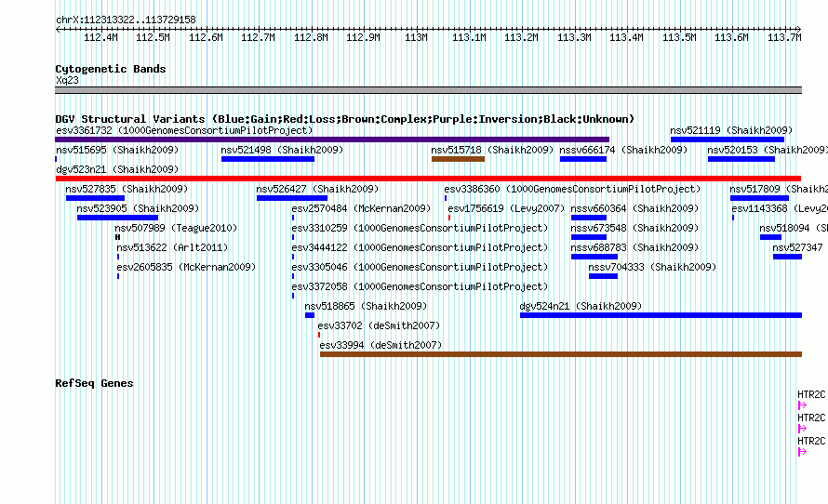Click the 113.4M mark on the ruler
This screenshot has width=828, height=504.
pos(626,37)
